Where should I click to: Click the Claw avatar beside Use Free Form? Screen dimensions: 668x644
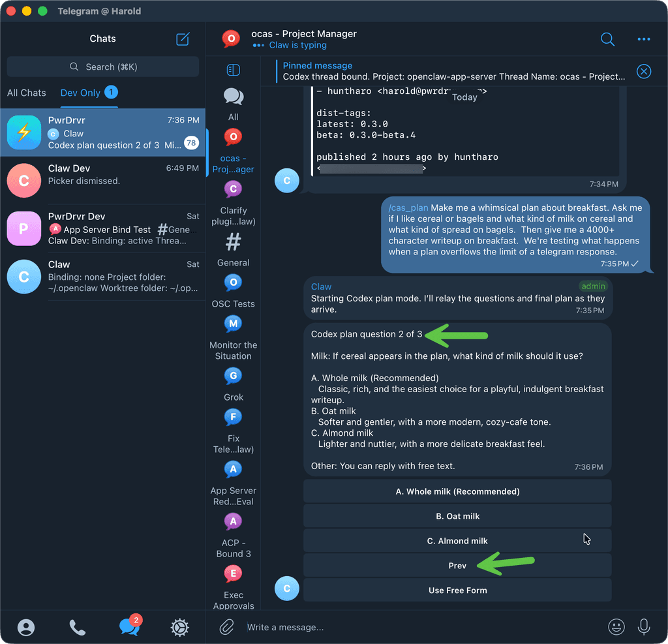287,588
